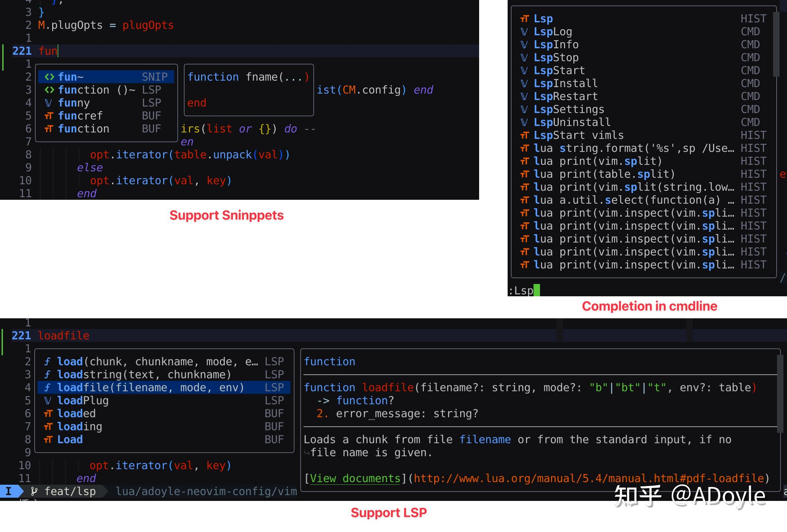Click the history icon beside "LspStart vimls"

coord(524,135)
